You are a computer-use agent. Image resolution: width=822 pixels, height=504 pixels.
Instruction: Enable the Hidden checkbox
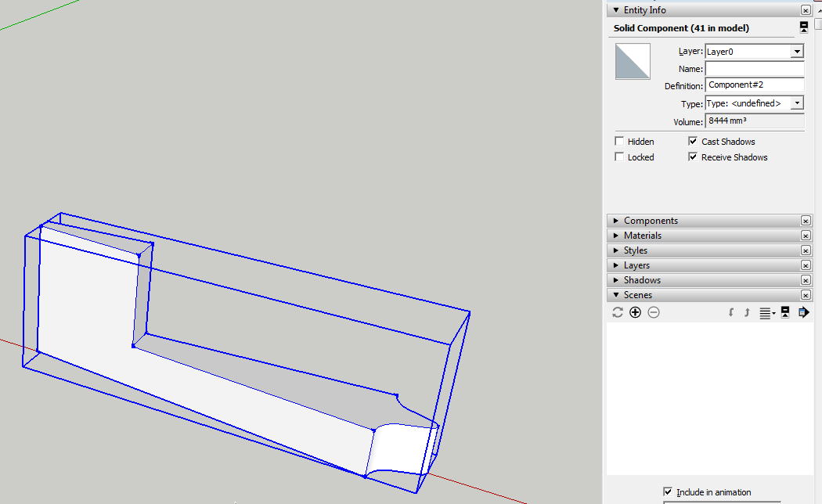(x=620, y=142)
